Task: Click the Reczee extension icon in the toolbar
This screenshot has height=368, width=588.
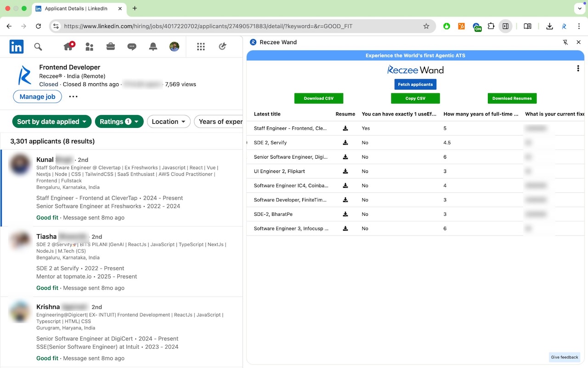Action: (x=564, y=26)
